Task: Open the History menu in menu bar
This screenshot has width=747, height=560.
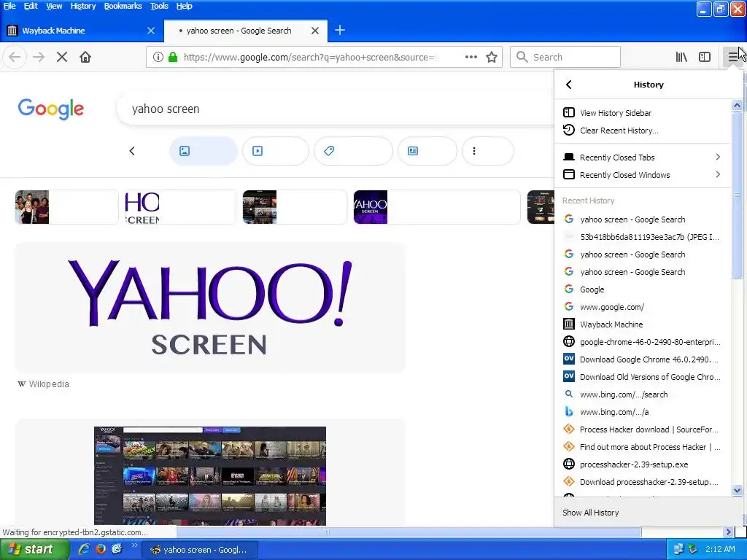Action: click(x=83, y=6)
